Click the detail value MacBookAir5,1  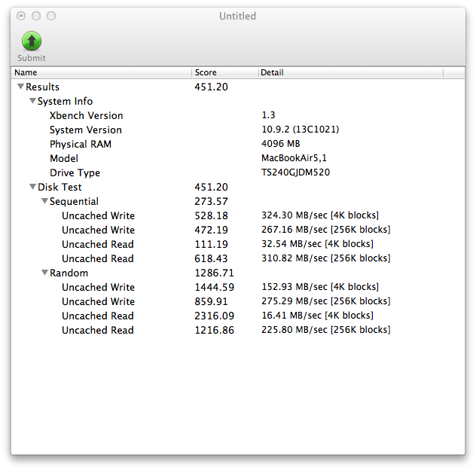pos(294,158)
